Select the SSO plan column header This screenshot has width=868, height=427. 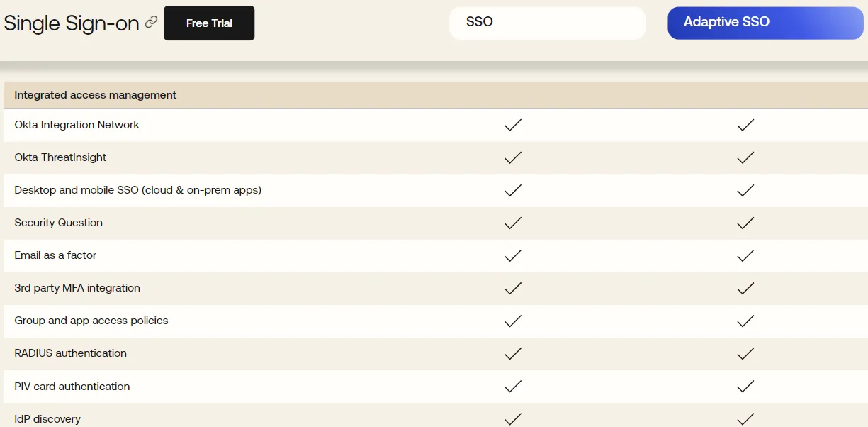(547, 23)
